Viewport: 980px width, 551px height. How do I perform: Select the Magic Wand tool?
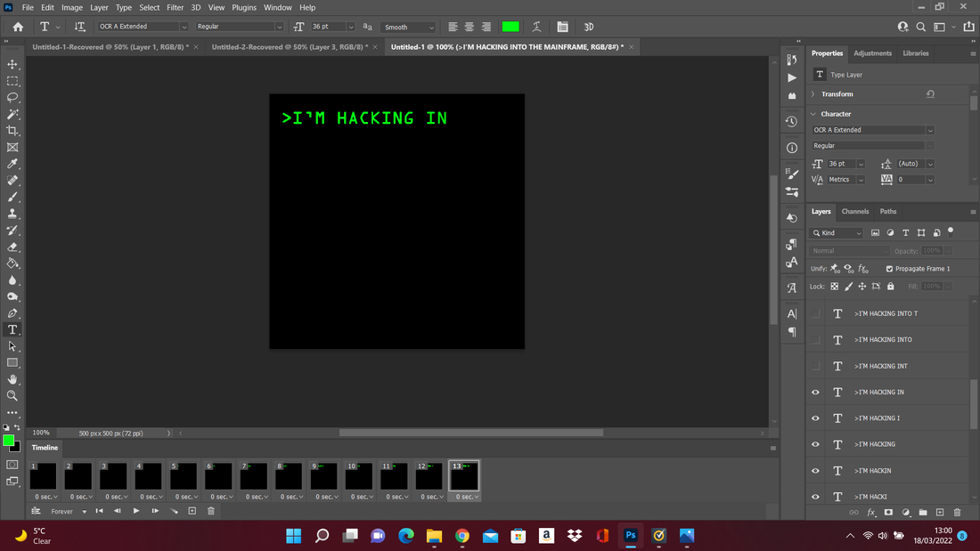(x=12, y=114)
